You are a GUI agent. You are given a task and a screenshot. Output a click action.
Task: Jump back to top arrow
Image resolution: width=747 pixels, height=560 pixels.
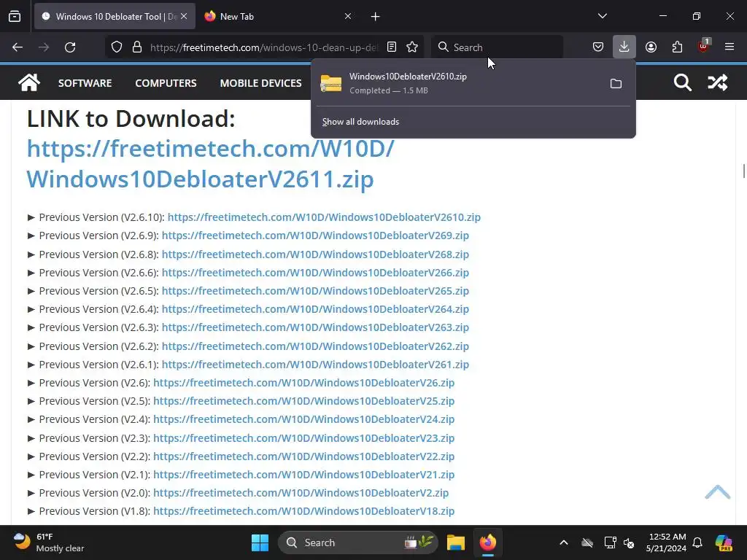click(718, 492)
